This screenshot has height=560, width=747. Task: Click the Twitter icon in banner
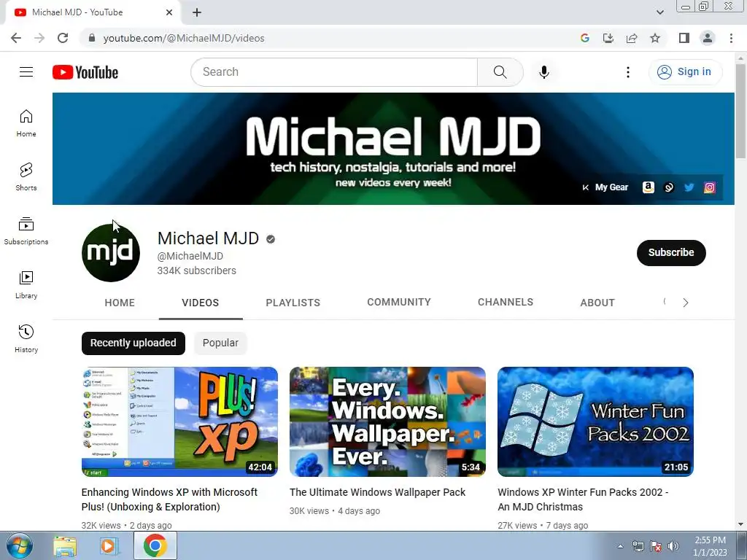click(689, 187)
